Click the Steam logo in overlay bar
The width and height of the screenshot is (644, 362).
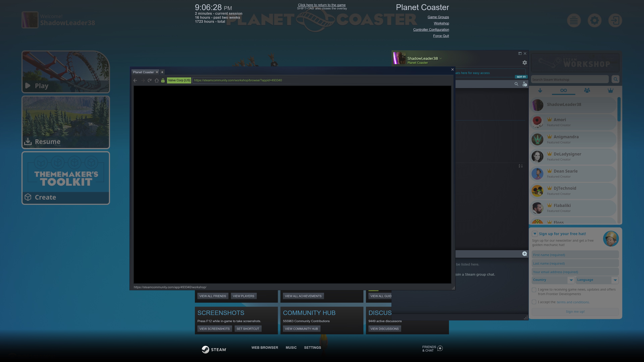(214, 349)
